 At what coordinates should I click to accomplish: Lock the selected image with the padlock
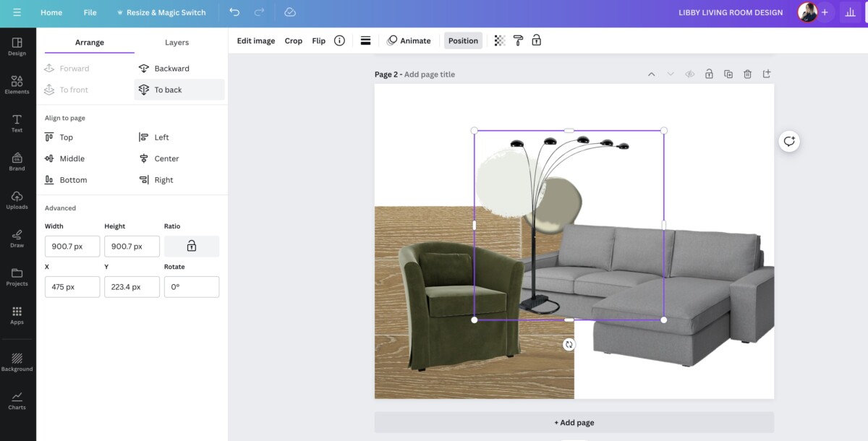536,40
